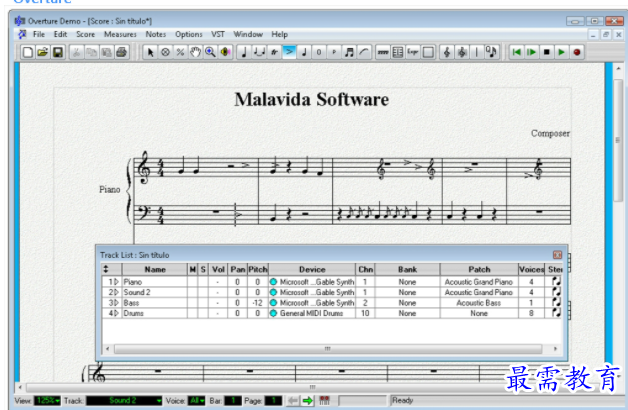Click the note with Q quantize icon
This screenshot has width=628, height=410.
(x=491, y=52)
